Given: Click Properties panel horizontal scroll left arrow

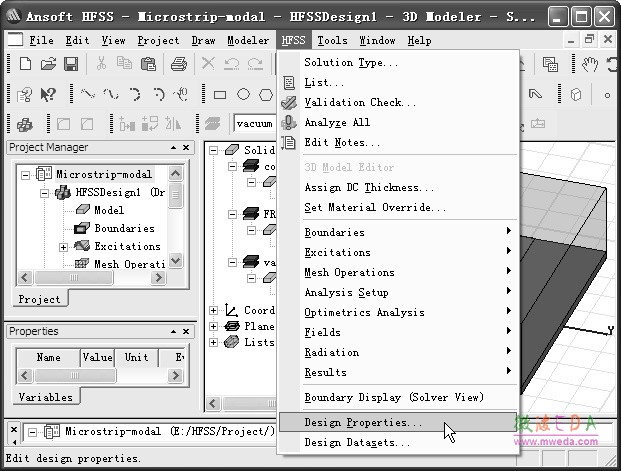Looking at the screenshot, I should [25, 375].
